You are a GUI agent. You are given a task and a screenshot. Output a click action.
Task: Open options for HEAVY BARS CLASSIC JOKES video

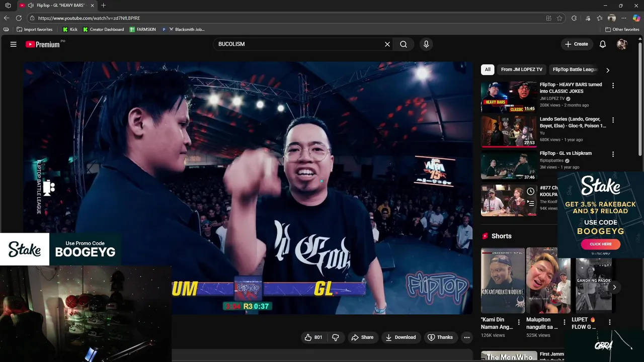tap(613, 85)
